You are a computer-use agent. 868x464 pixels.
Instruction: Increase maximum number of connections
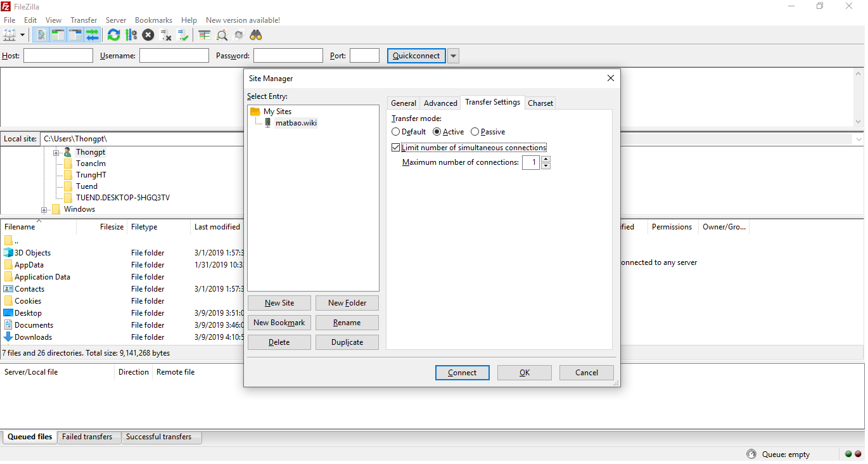(546, 160)
